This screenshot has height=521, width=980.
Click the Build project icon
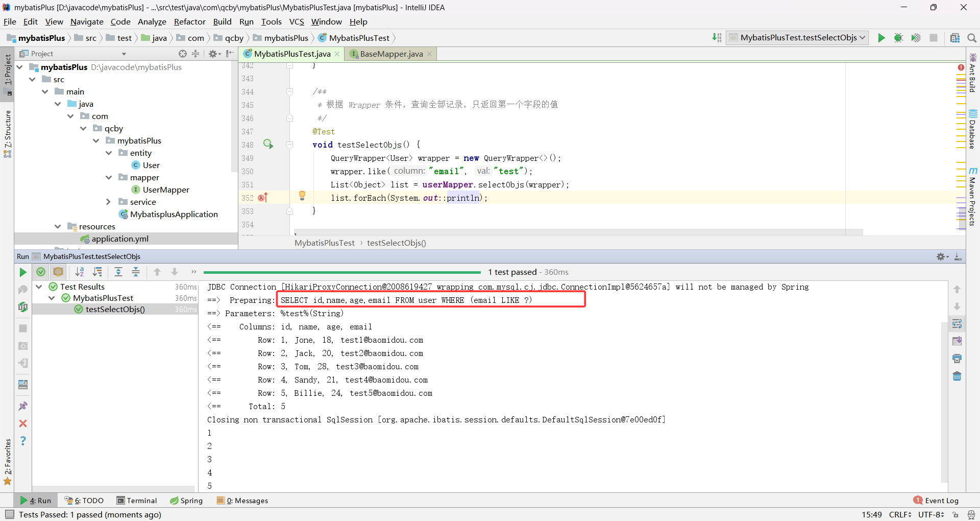point(717,38)
